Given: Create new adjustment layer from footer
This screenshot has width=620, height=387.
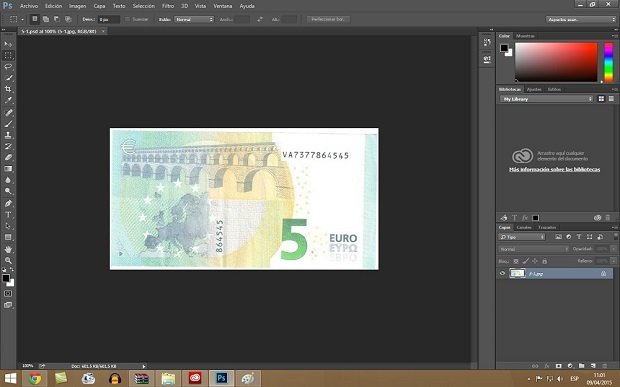Looking at the screenshot, I should (x=570, y=366).
